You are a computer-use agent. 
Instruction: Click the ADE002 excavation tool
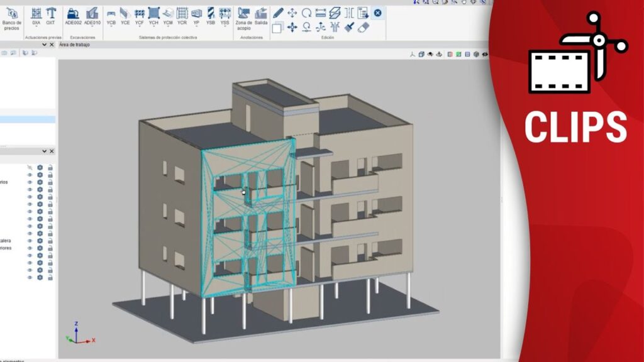[x=74, y=14]
